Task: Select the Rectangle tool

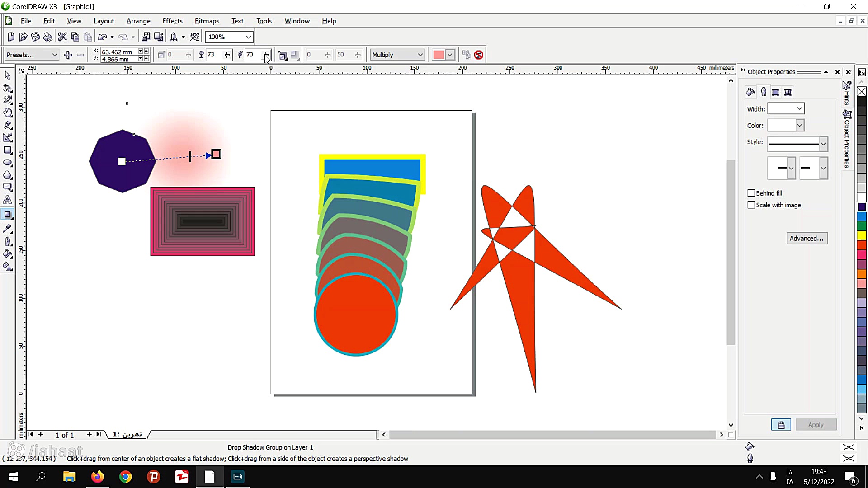Action: click(8, 150)
